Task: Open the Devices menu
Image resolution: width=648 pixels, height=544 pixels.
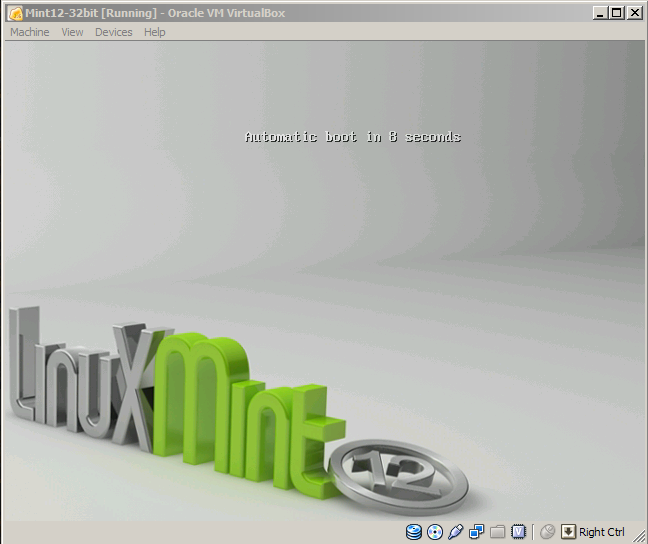Action: (113, 32)
